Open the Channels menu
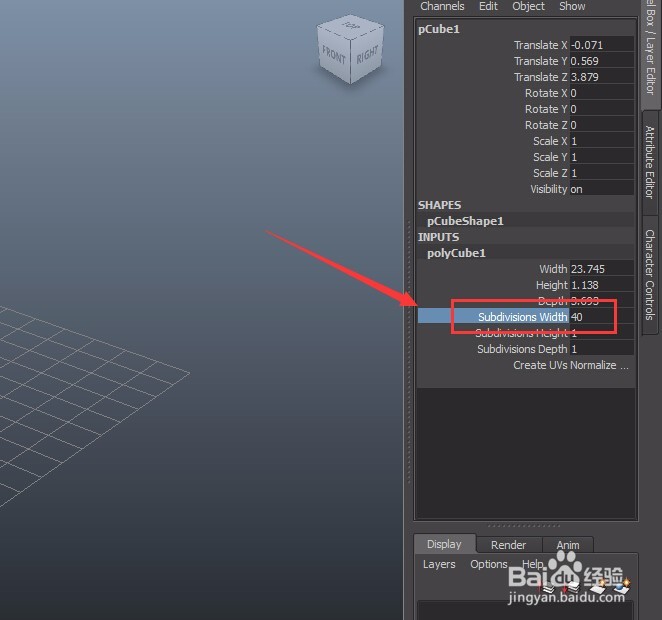The height and width of the screenshot is (620, 662). 442,6
